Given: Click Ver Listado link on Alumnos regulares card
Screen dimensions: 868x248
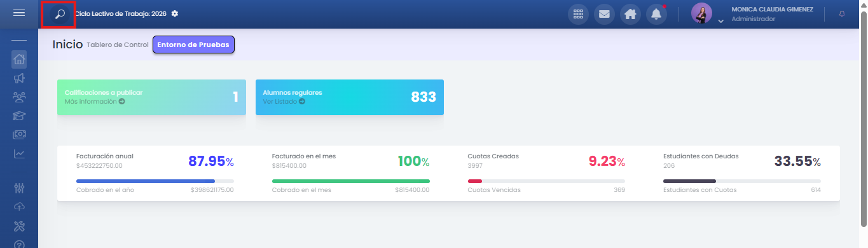Looking at the screenshot, I should 284,101.
